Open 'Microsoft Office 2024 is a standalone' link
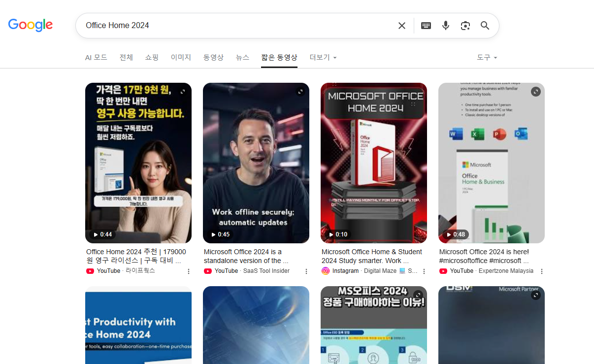 (246, 256)
